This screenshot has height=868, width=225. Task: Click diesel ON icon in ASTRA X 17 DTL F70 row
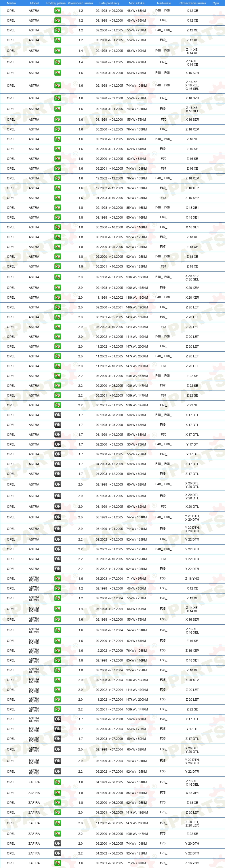58,435
